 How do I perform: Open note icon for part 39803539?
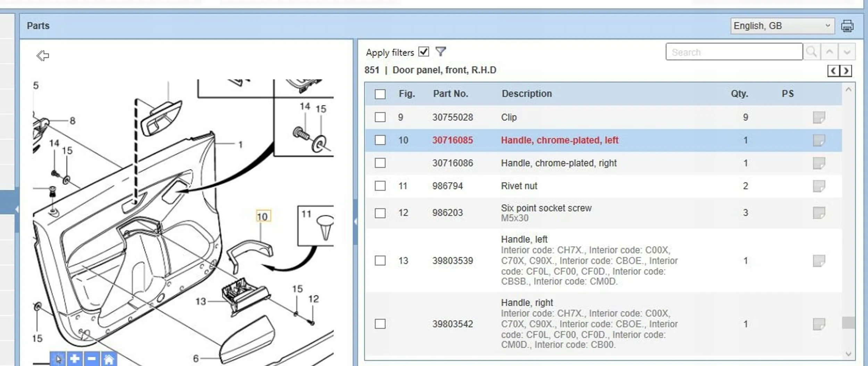pos(819,261)
